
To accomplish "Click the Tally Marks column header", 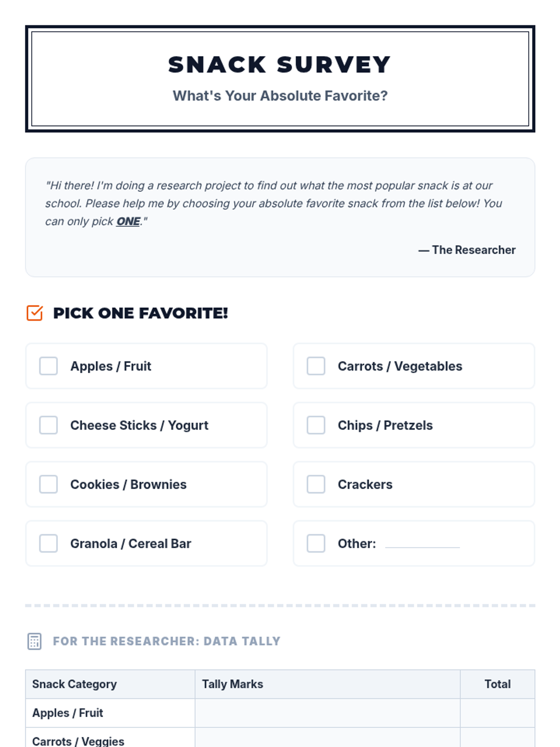I will (232, 684).
